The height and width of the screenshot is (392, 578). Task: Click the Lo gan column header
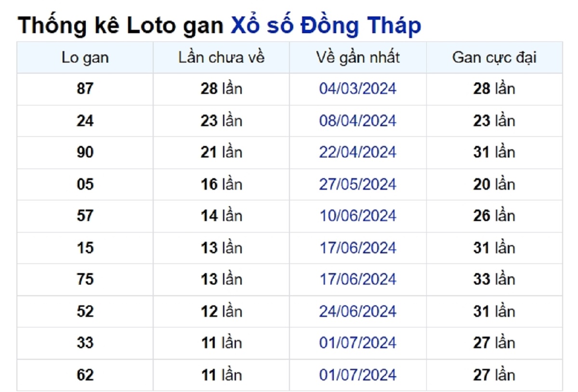click(85, 58)
